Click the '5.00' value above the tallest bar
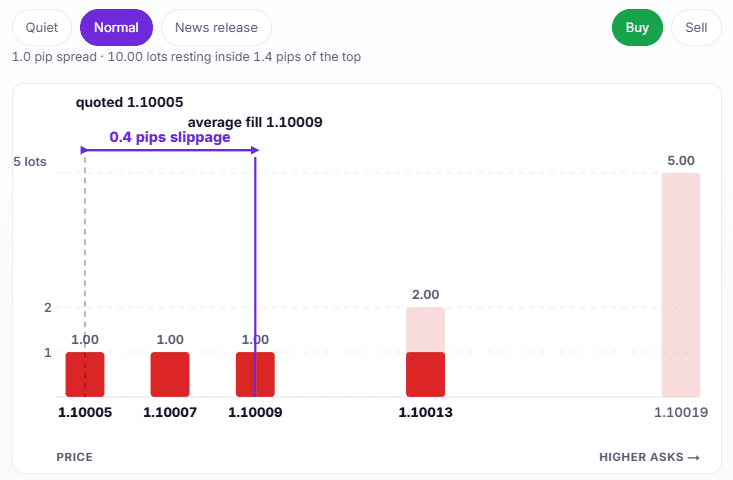The image size is (733, 480). click(x=681, y=161)
